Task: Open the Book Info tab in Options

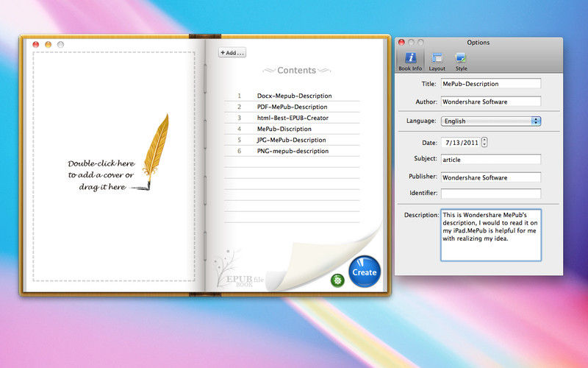Action: click(410, 62)
